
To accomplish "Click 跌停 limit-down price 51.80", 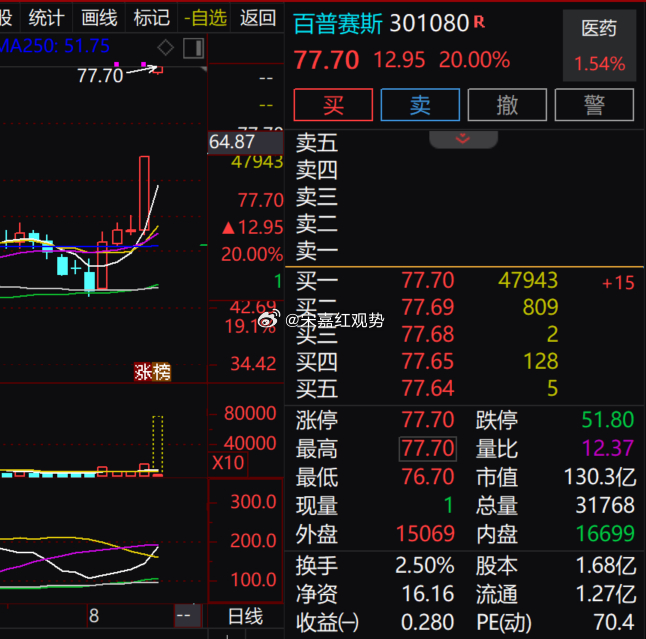I will click(x=608, y=420).
